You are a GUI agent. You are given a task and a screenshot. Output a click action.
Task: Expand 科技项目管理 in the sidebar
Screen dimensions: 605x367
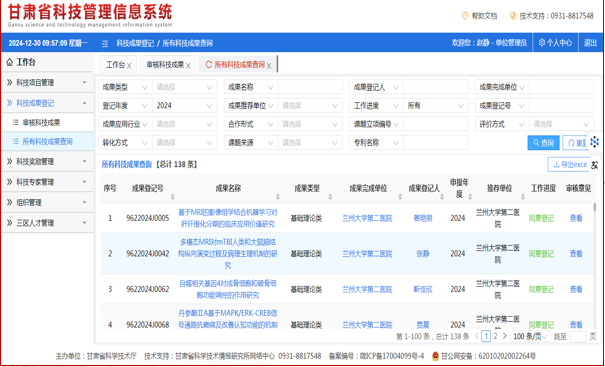pos(47,83)
